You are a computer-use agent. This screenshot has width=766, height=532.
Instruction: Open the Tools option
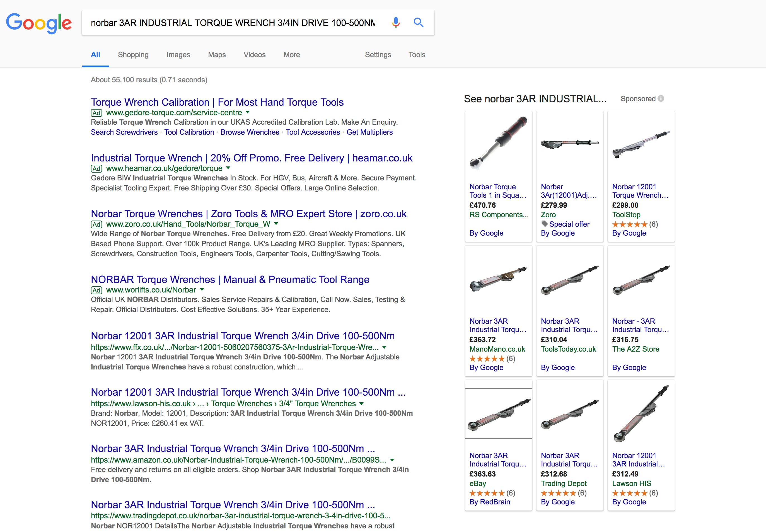[417, 55]
